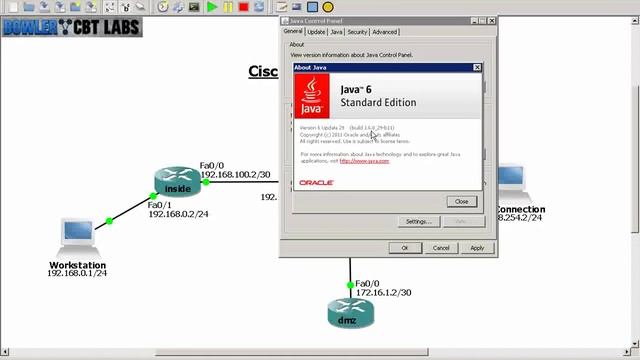Click Cancel in Java Control Panel
This screenshot has height=360, width=640.
(x=441, y=248)
